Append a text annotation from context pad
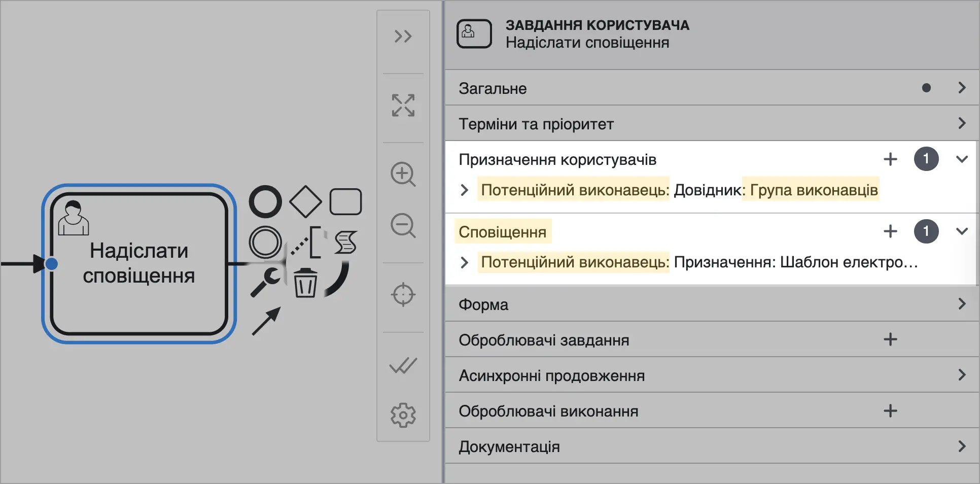This screenshot has width=980, height=484. click(x=306, y=242)
